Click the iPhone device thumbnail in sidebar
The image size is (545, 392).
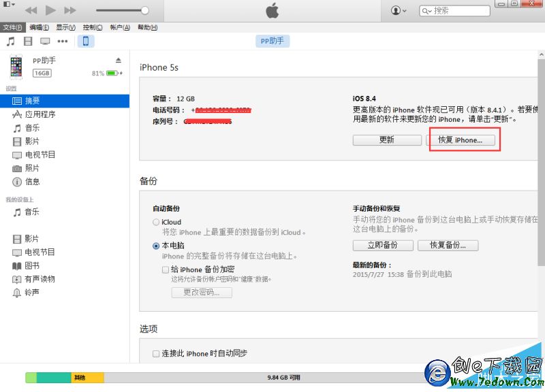[16, 67]
